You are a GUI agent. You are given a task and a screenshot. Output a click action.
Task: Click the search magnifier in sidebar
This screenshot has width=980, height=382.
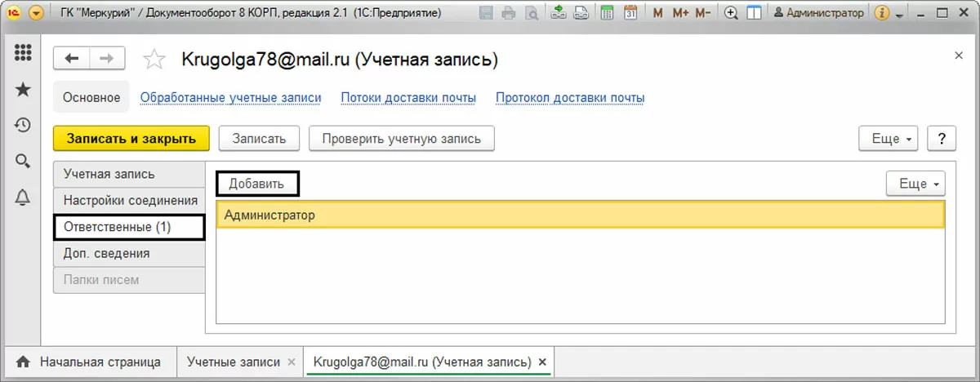23,161
